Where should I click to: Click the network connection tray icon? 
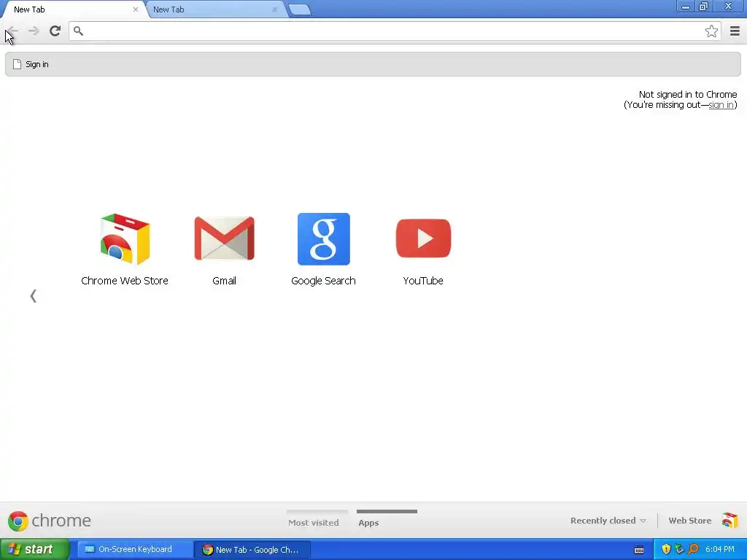(x=679, y=549)
